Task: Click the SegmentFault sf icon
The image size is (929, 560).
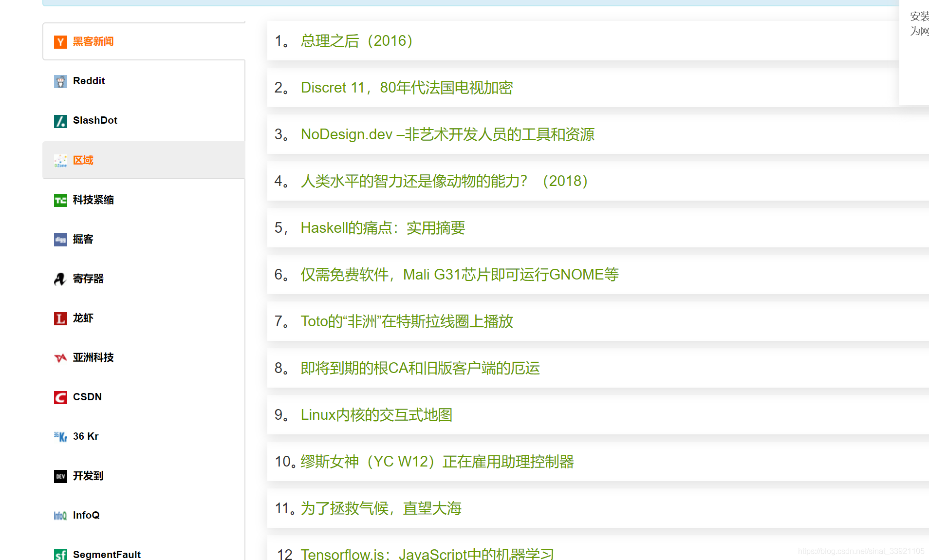Action: point(60,554)
